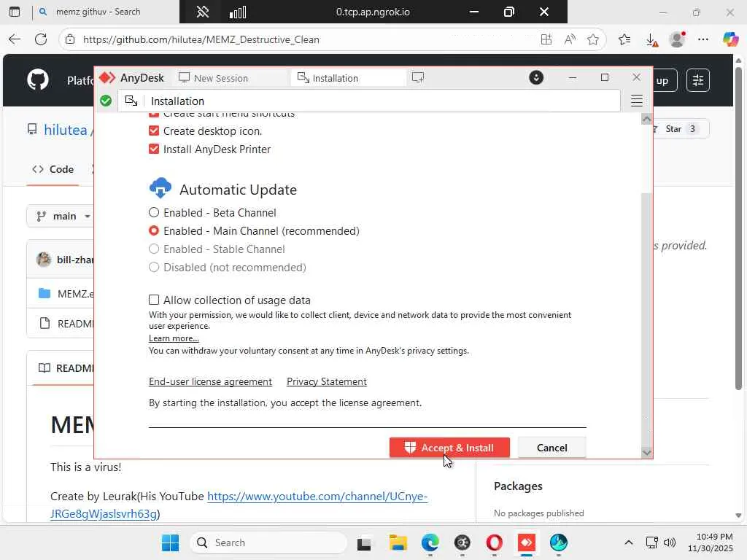This screenshot has width=747, height=560.
Task: Click scroll down arrow in AnyDesk installer
Action: click(646, 452)
